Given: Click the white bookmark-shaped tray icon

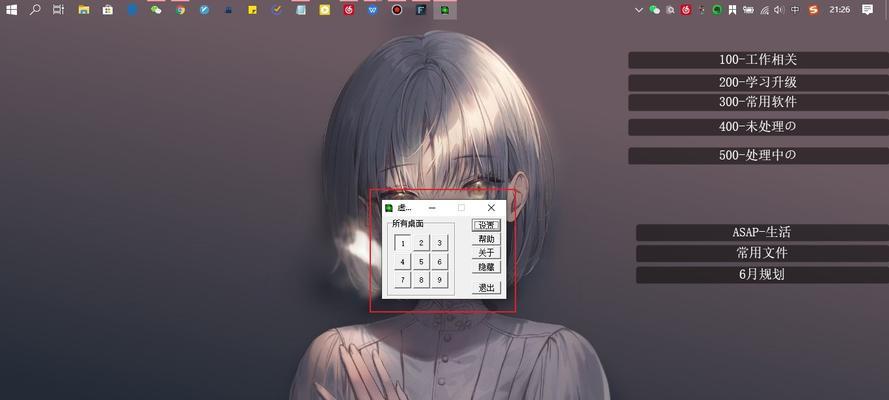Looking at the screenshot, I should [733, 10].
